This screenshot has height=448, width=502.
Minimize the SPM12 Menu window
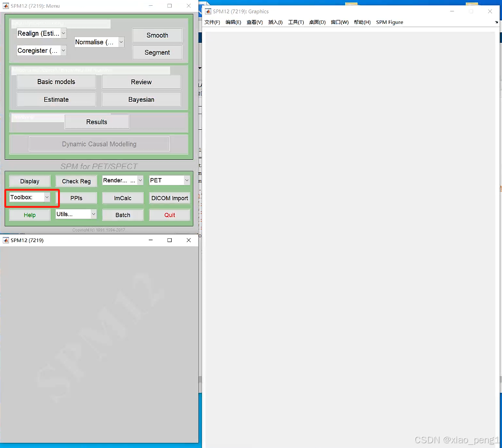[151, 6]
